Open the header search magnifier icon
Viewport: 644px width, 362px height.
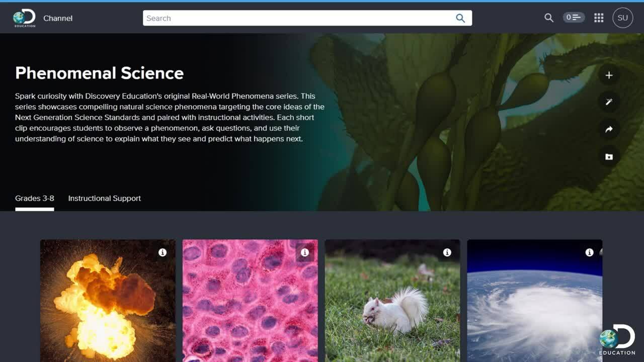(548, 18)
